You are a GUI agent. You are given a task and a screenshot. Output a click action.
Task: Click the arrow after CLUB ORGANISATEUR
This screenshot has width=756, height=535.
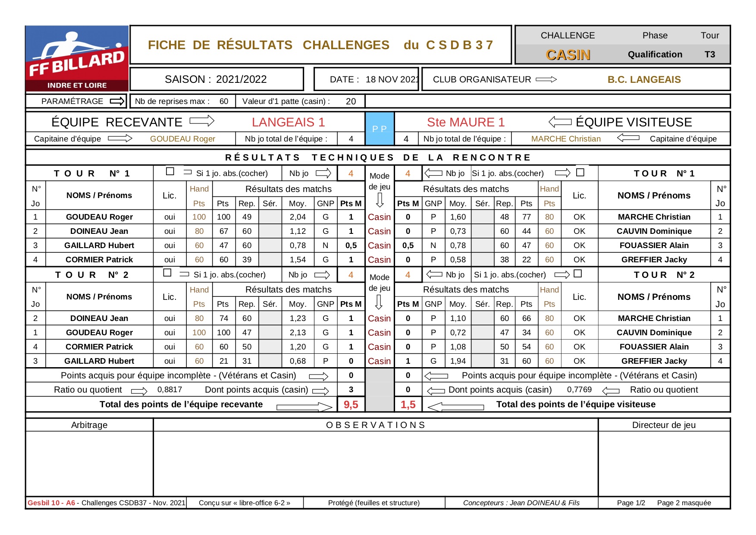(x=546, y=79)
